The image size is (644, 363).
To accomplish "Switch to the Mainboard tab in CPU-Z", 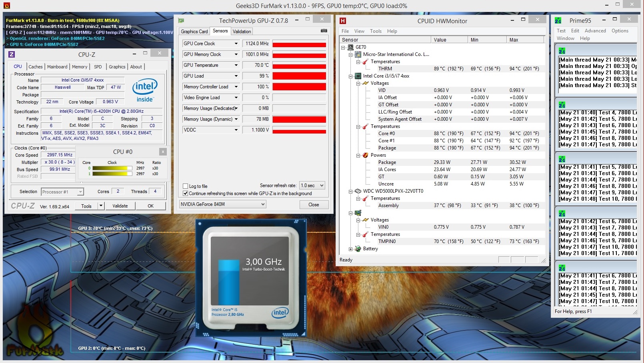I will [57, 67].
